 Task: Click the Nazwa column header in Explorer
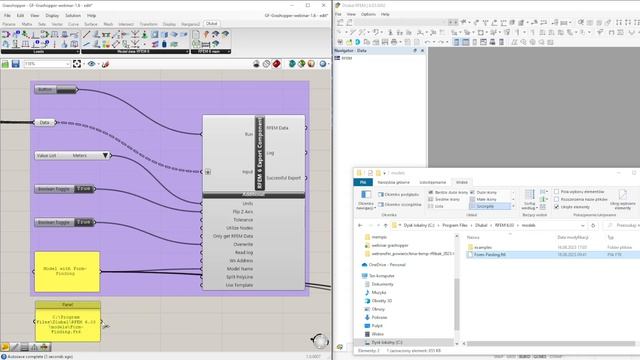point(473,237)
